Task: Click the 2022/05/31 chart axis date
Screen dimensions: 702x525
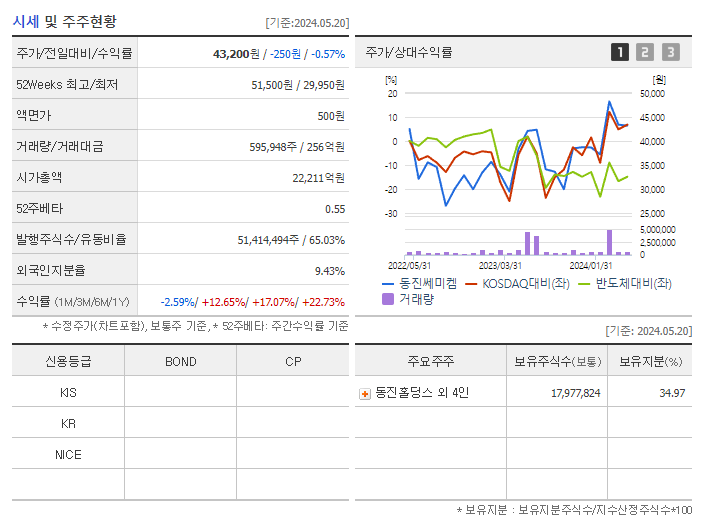Action: tap(409, 265)
